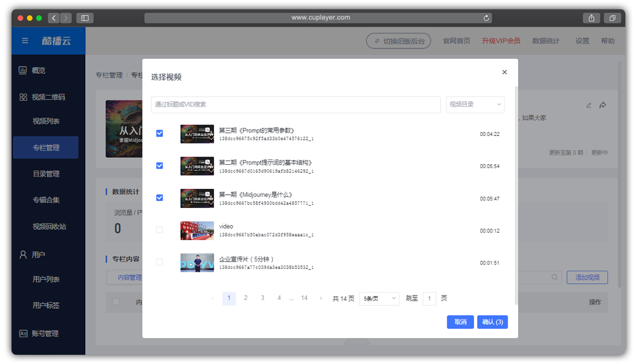This screenshot has width=634, height=364.
Task: Click the browser back arrow button
Action: 54,18
